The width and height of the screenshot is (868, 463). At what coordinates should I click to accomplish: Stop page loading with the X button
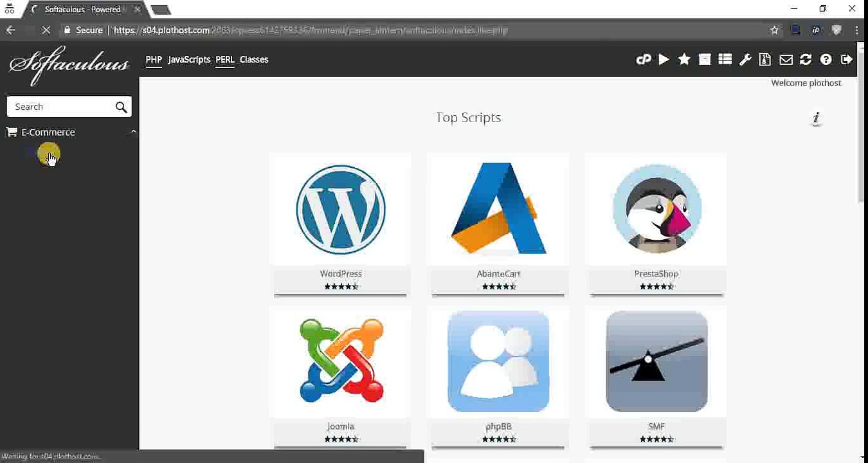pos(46,30)
